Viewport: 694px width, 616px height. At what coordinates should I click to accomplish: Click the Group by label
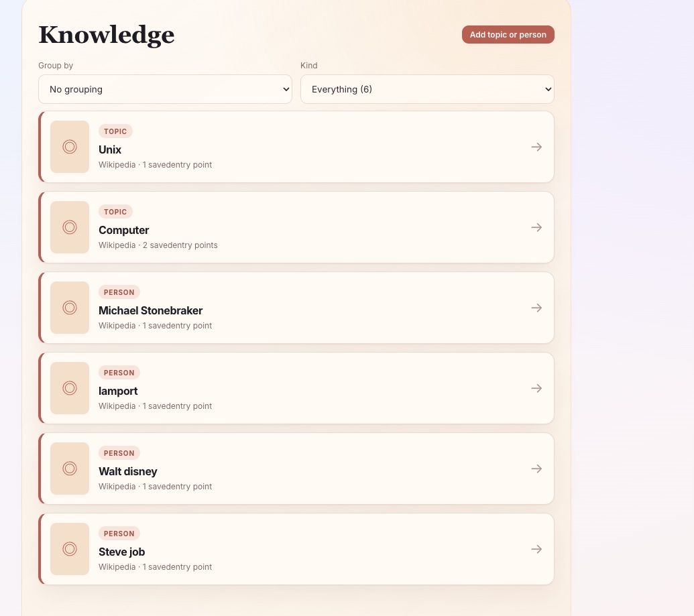tap(56, 66)
